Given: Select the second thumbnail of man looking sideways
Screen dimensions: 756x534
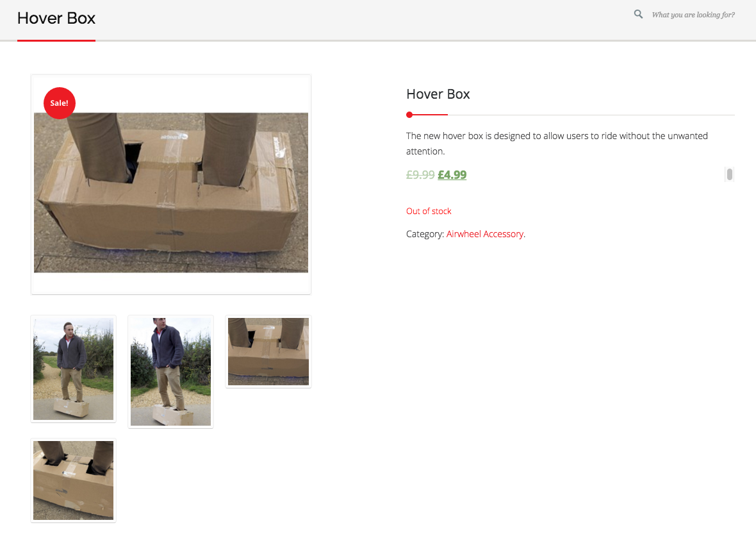Looking at the screenshot, I should (170, 371).
